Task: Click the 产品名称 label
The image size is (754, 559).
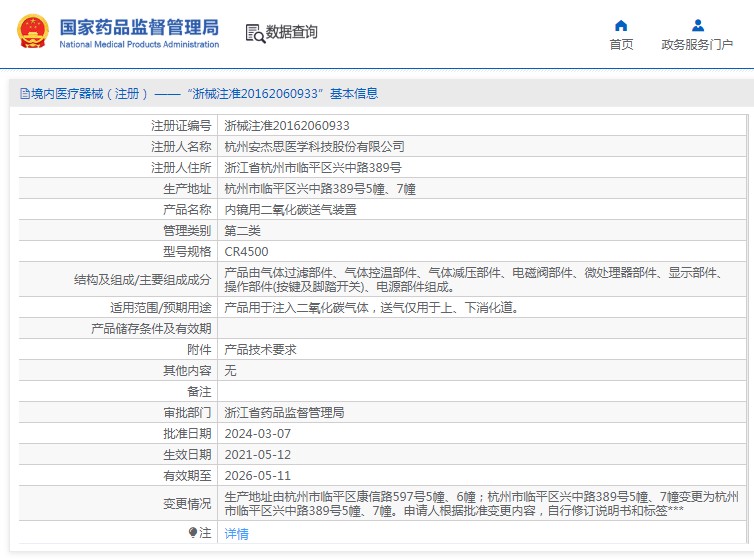Action: [x=188, y=210]
